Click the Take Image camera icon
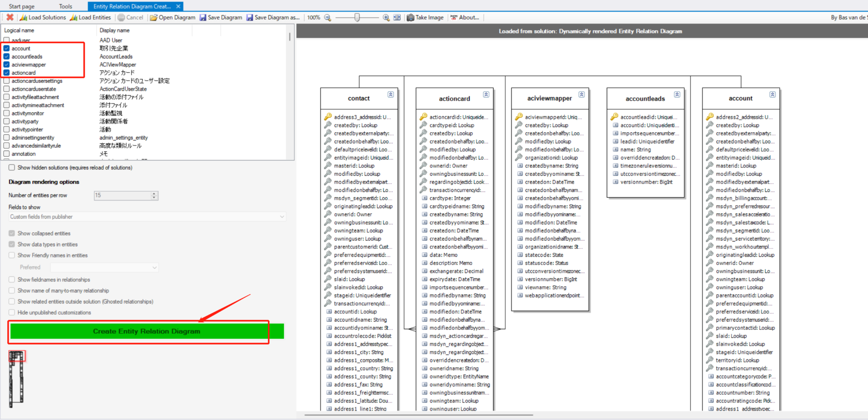This screenshot has width=868, height=420. [410, 17]
